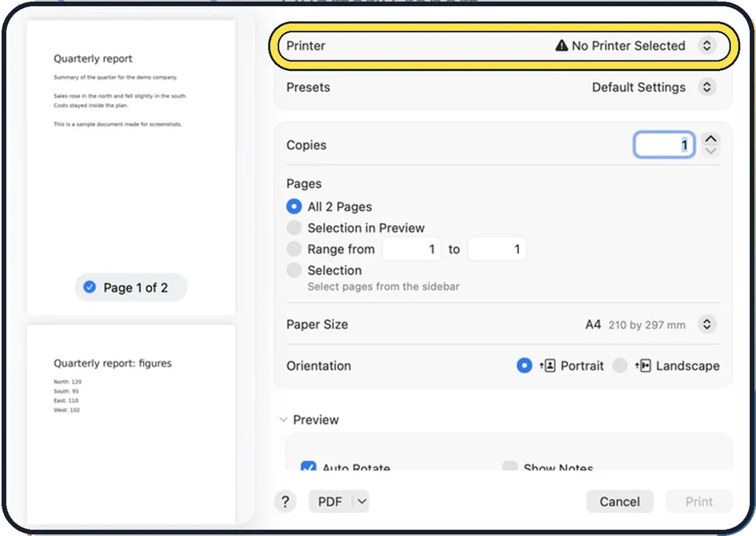Click the PDF button
756x536 pixels.
(x=330, y=502)
